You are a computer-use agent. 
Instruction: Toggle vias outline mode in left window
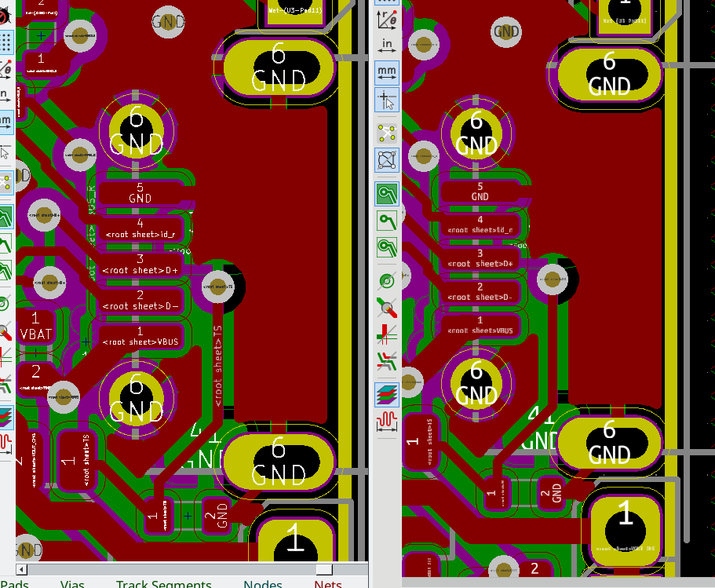tap(5, 331)
